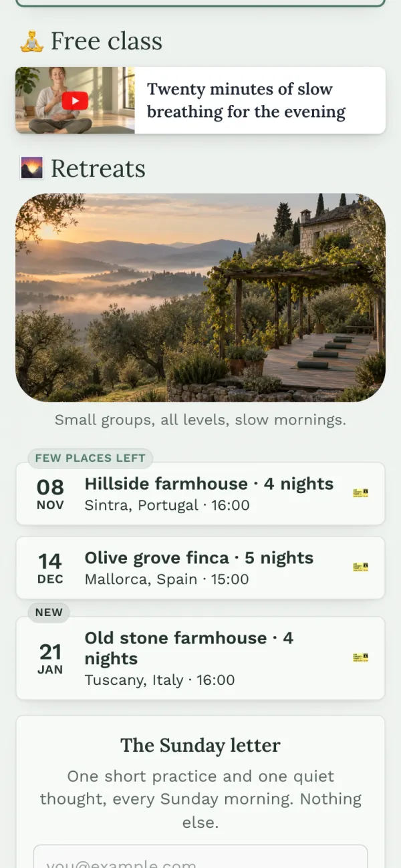The image size is (401, 868).
Task: Open the 'Twenty minutes of slow breathing' link
Action: [x=247, y=100]
